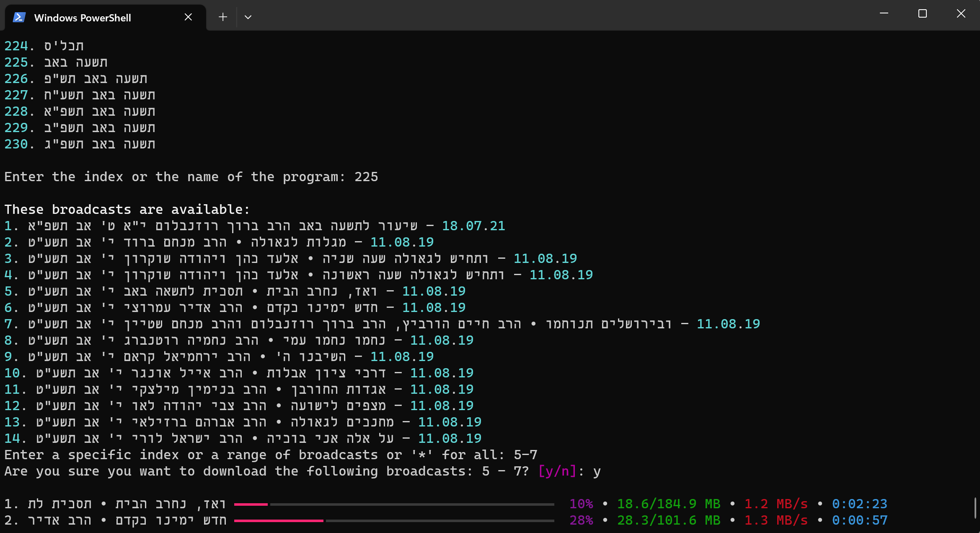Image resolution: width=980 pixels, height=533 pixels.
Task: Click the 'These broadcasts are available' heading
Action: [x=127, y=209]
